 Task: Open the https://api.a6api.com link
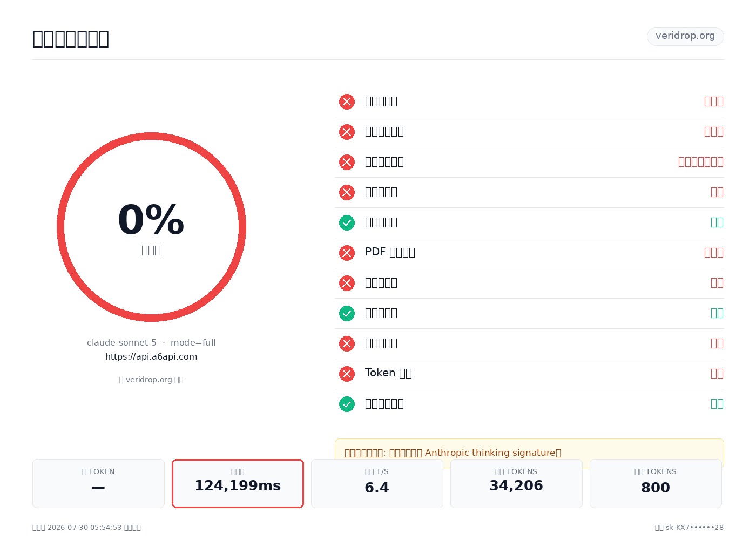(151, 356)
